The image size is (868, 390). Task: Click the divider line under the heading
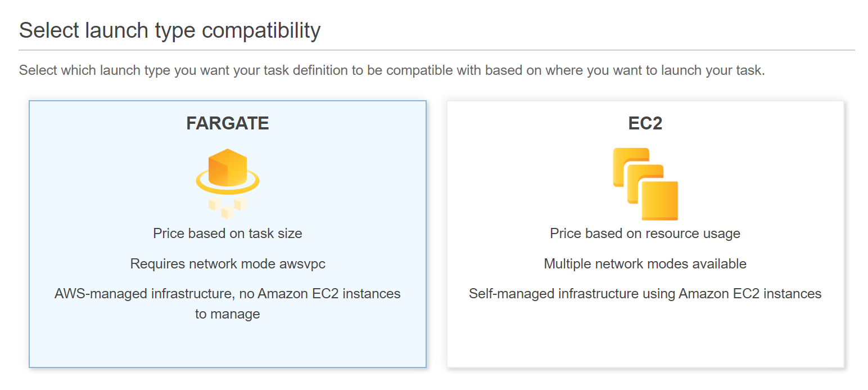tap(437, 50)
